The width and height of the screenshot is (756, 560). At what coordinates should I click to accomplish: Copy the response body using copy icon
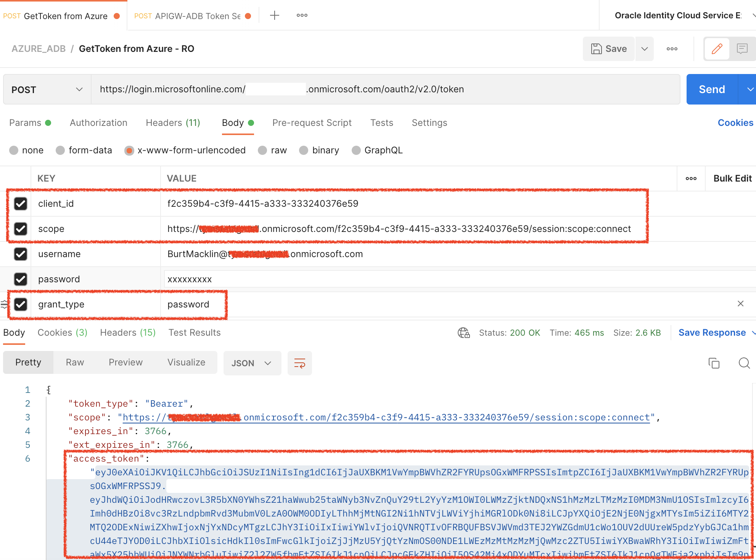(714, 363)
